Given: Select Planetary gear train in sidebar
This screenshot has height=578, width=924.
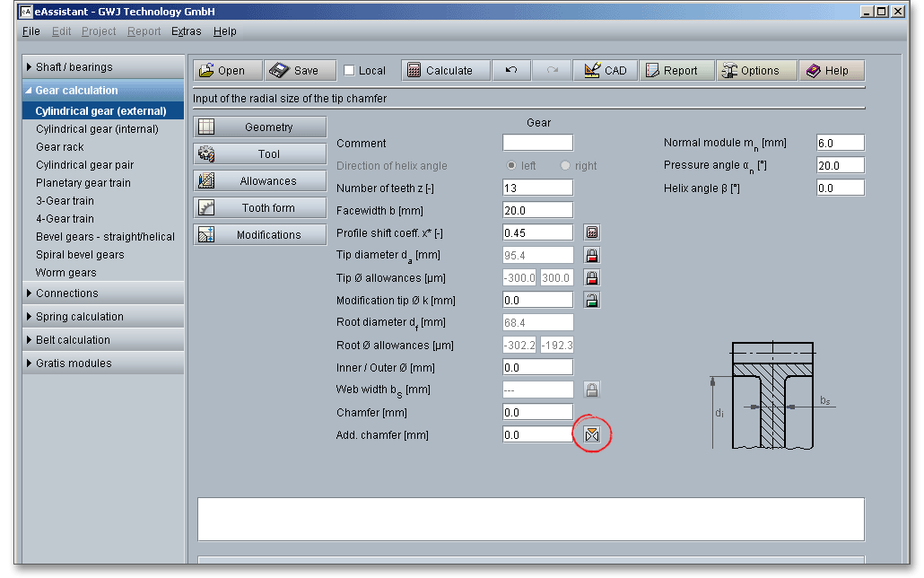Looking at the screenshot, I should click(x=83, y=183).
